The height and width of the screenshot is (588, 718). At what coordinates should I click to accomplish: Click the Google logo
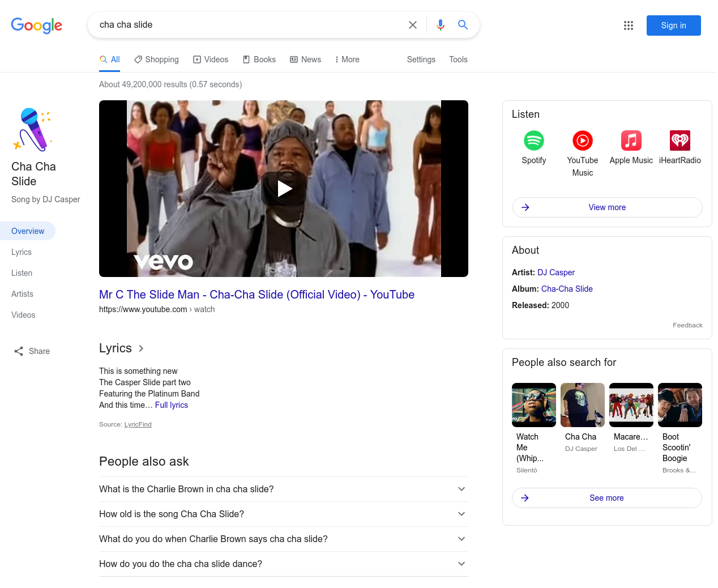(37, 25)
